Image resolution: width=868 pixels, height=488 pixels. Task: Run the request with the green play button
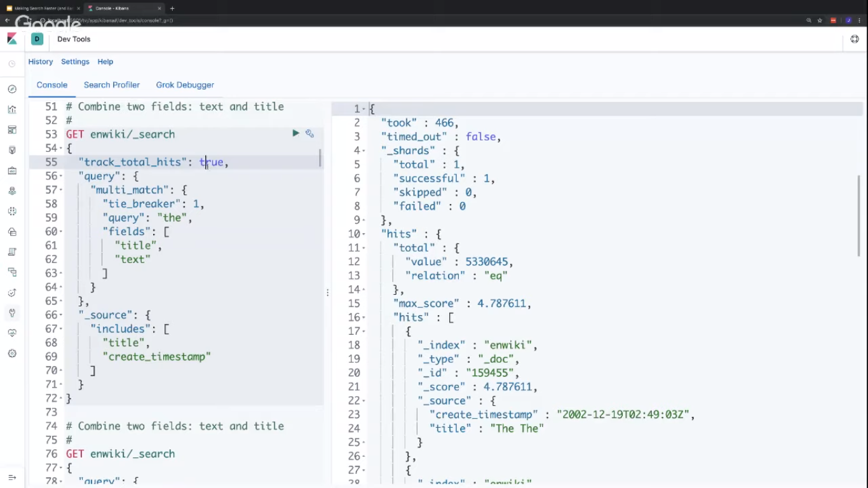(295, 133)
